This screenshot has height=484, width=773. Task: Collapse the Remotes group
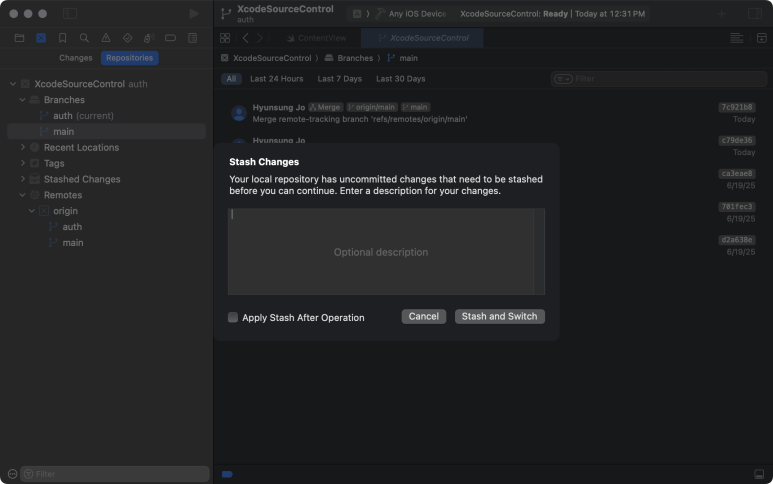tap(23, 195)
